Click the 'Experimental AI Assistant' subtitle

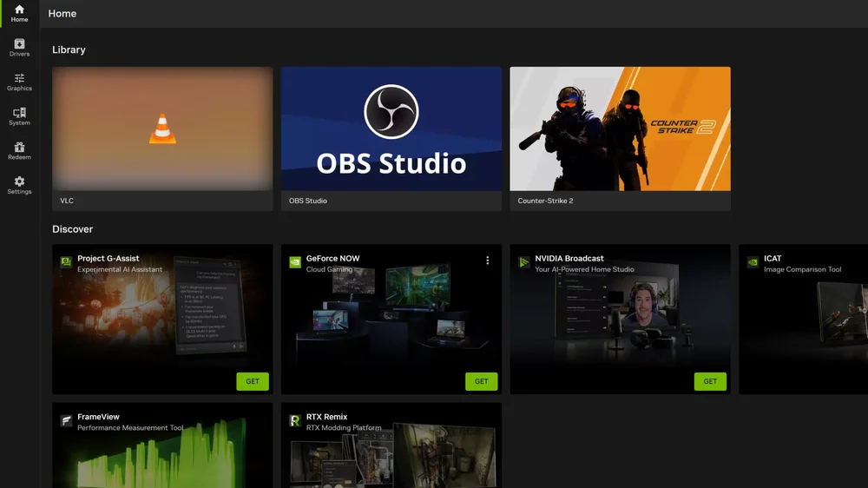[120, 269]
